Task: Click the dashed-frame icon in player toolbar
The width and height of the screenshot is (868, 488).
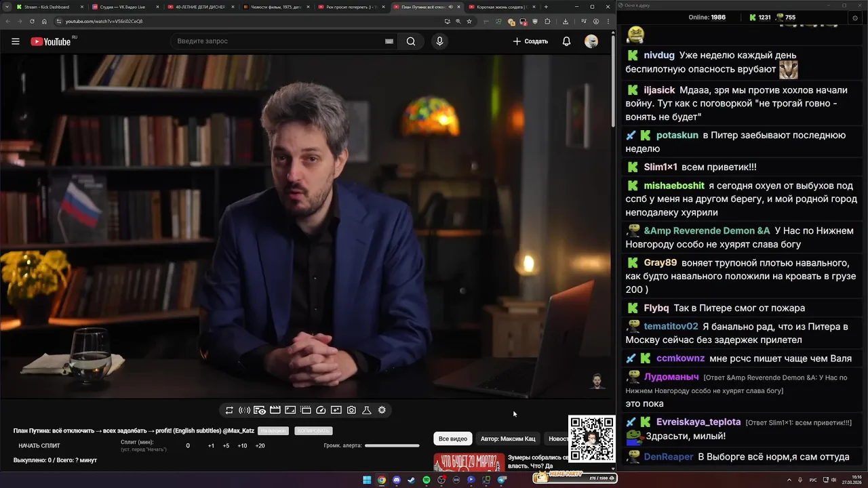Action: [x=306, y=410]
